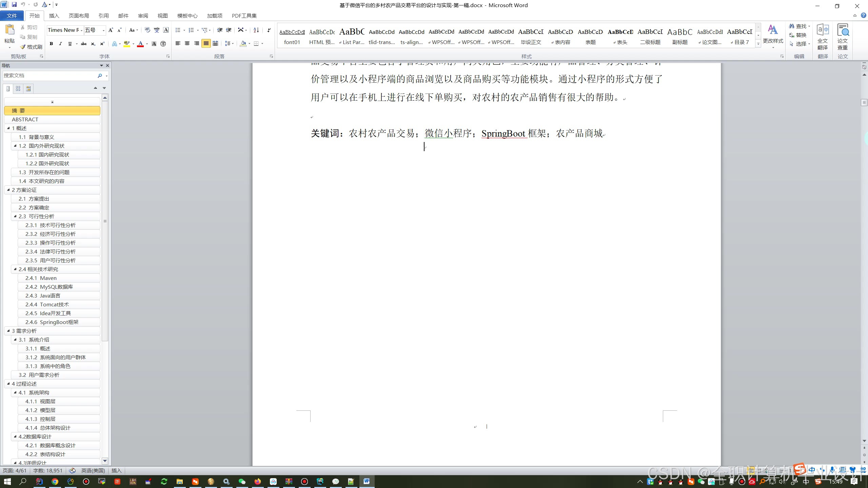Click the Format Painter (格式刷) brush icon
Screen dimensions: 868x488
pyautogui.click(x=23, y=47)
